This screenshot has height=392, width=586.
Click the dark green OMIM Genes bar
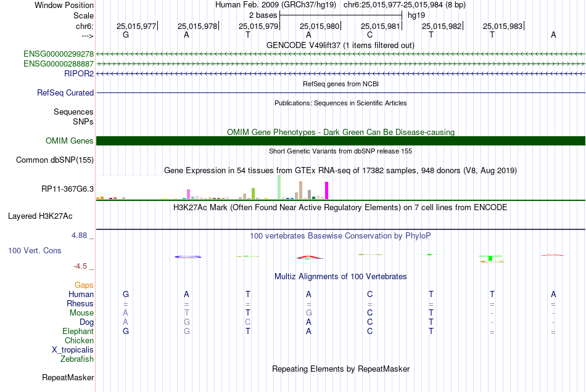[x=340, y=141]
